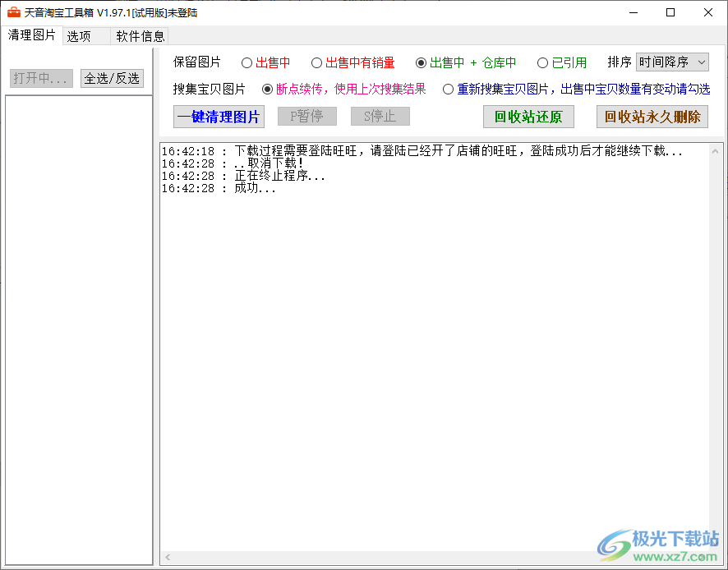Screen dimensions: 728x570
Task: Switch to the 清理图片 tab
Action: coord(33,36)
